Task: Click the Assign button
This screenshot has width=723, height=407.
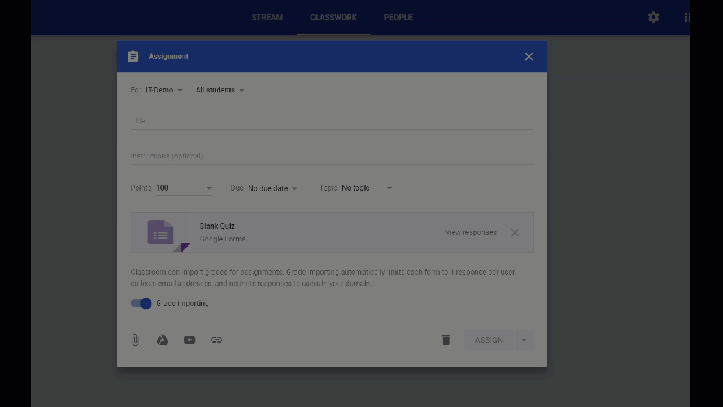Action: [488, 340]
